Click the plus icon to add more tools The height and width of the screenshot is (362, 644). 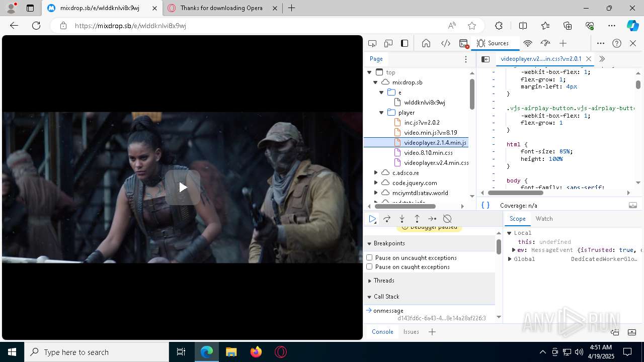point(563,43)
